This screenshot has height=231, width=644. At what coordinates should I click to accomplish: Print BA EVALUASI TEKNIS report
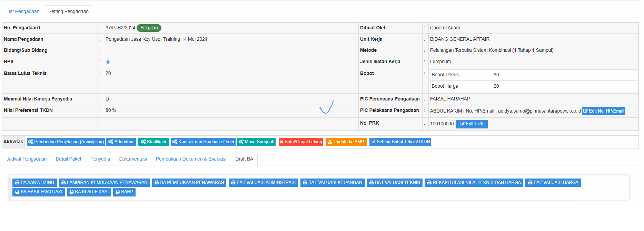(395, 183)
